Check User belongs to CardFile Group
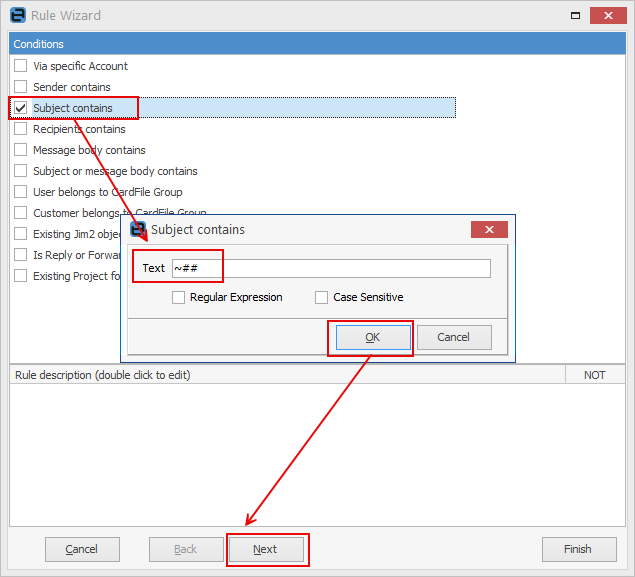 click(21, 192)
